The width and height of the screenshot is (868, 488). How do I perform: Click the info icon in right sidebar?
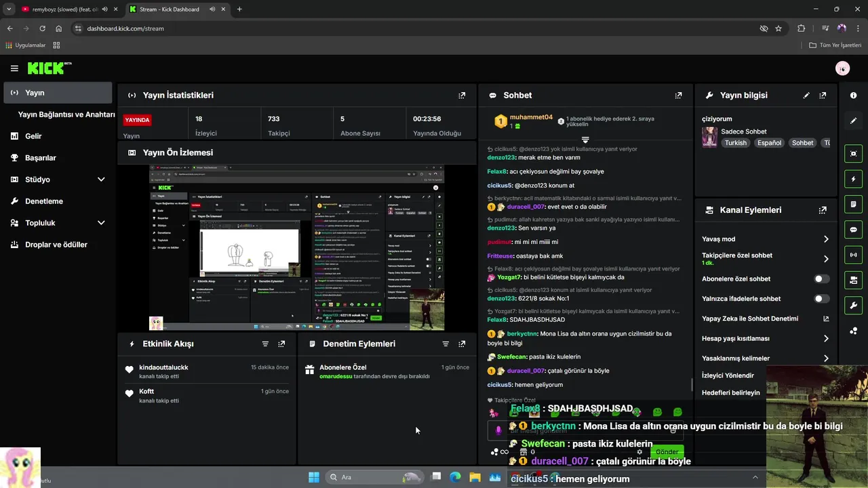click(854, 96)
